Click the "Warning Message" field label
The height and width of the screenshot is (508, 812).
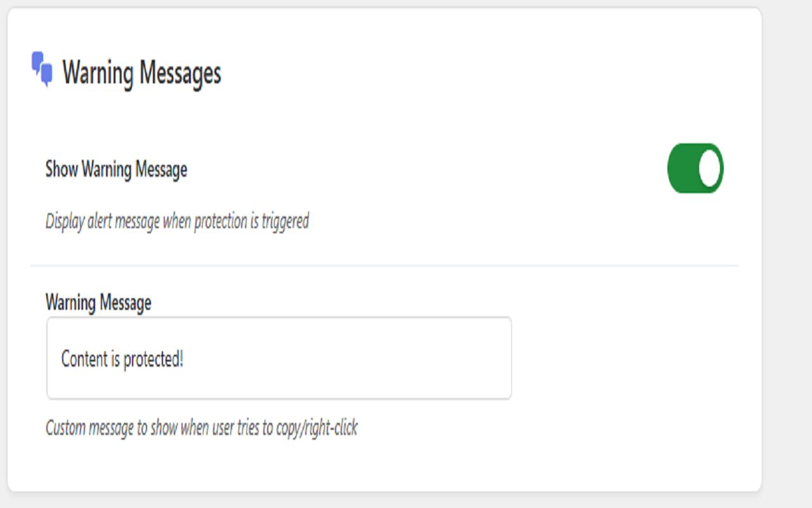coord(98,302)
